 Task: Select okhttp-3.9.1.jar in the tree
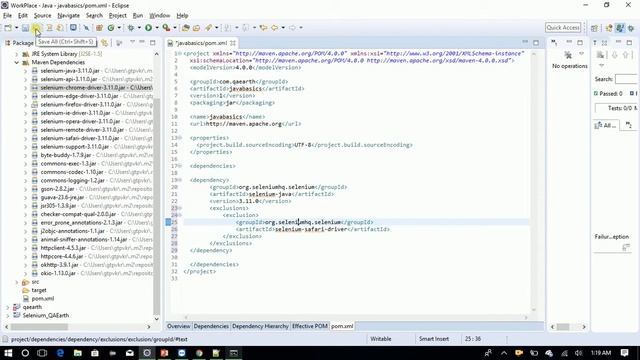click(59, 265)
